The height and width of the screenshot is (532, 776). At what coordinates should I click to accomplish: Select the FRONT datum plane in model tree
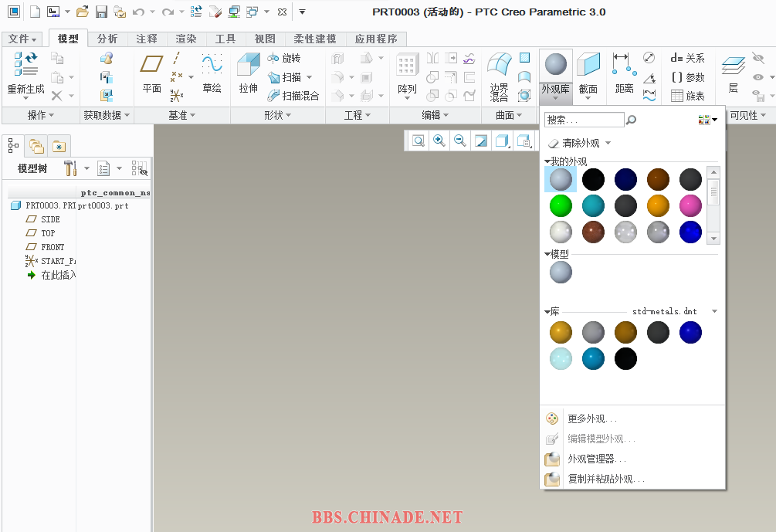(53, 247)
